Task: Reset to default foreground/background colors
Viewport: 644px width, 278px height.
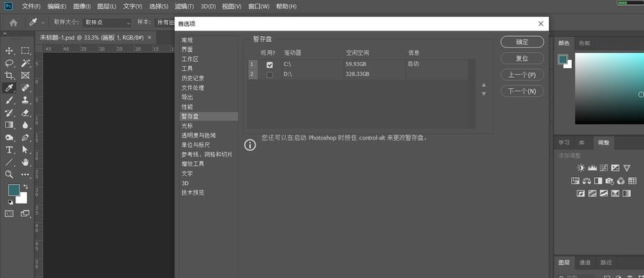Action: (10, 202)
